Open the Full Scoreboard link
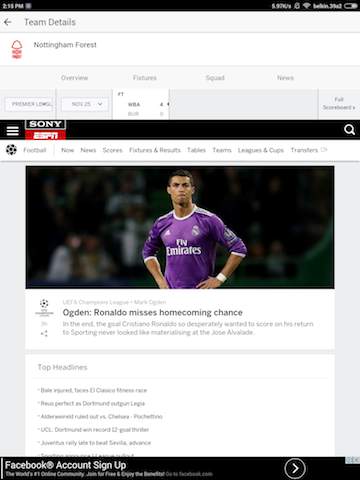360x480 pixels. 339,104
